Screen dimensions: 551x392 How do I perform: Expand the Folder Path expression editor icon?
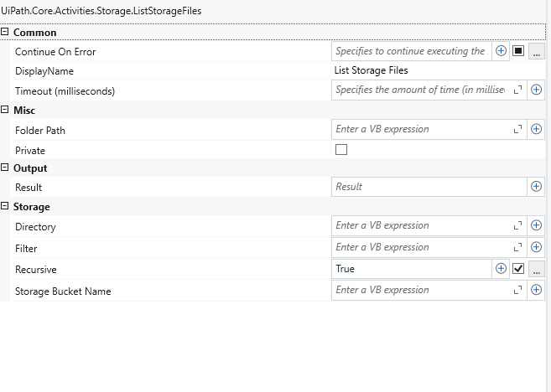point(517,130)
